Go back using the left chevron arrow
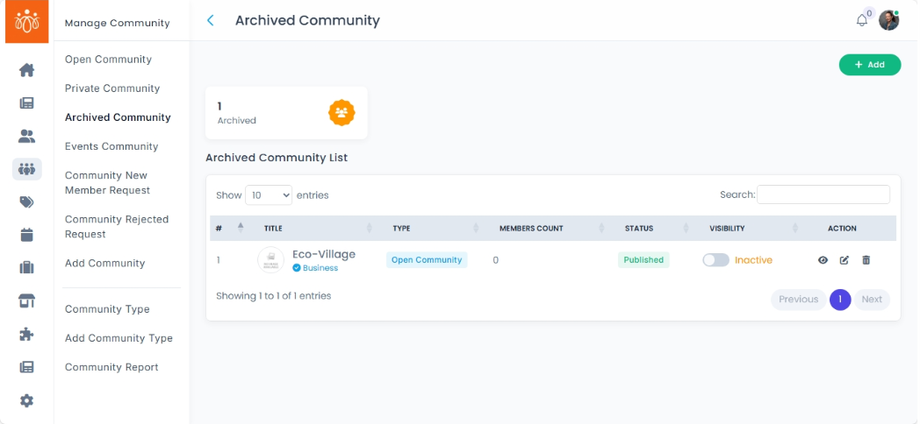This screenshot has height=424, width=920. pyautogui.click(x=210, y=20)
